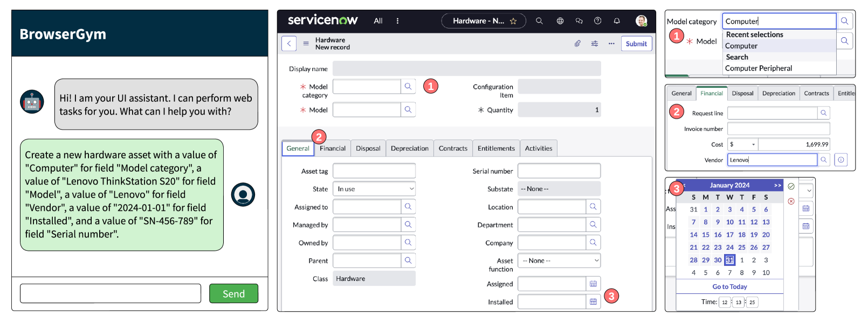The image size is (868, 323).
Task: Open the help question mark icon
Action: pyautogui.click(x=597, y=21)
